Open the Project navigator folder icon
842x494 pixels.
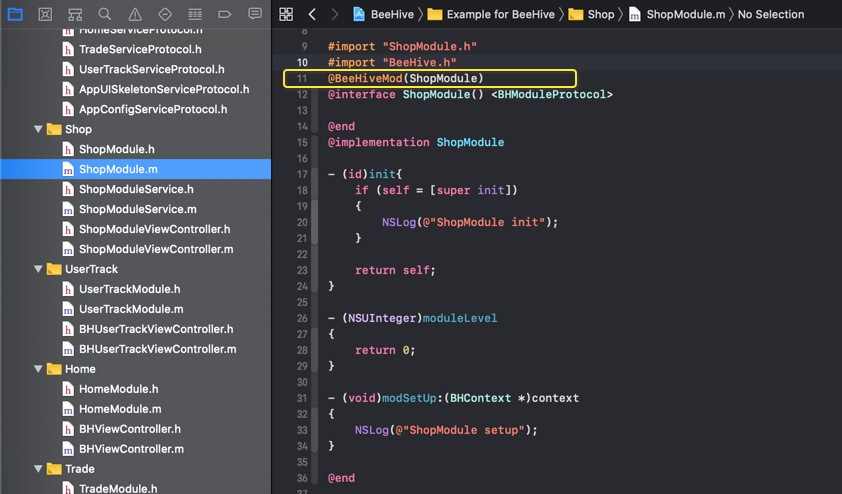pos(15,14)
